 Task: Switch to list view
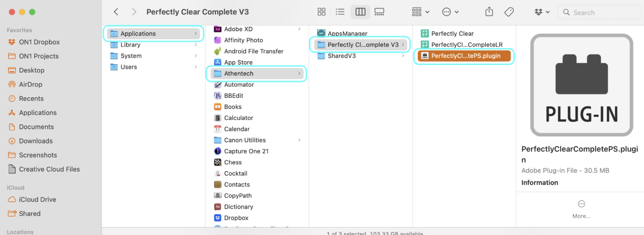pos(340,12)
